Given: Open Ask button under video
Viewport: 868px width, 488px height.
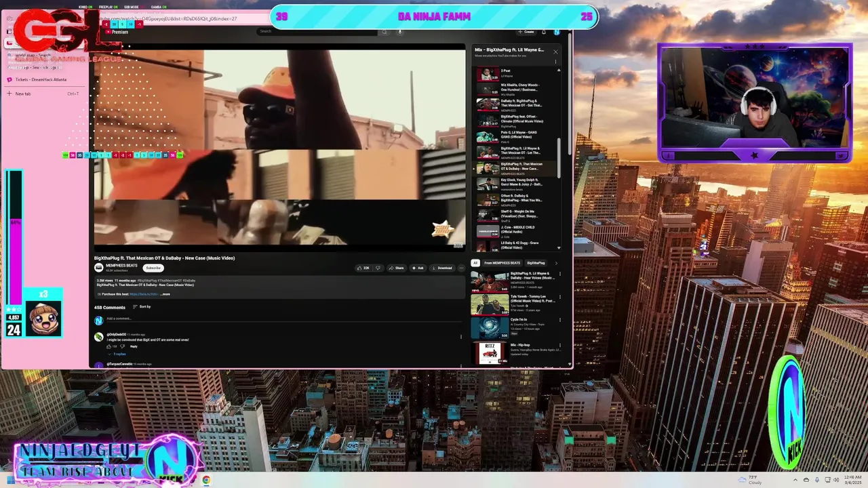Looking at the screenshot, I should (417, 268).
